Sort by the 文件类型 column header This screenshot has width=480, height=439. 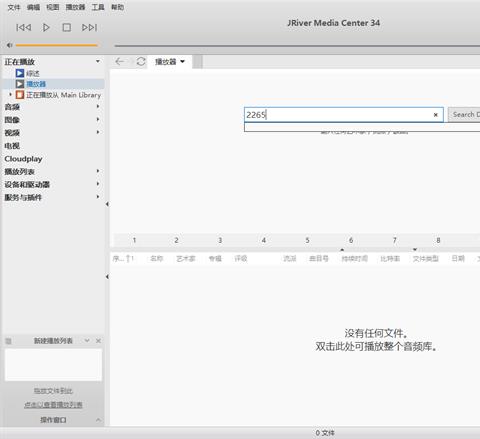tap(426, 259)
